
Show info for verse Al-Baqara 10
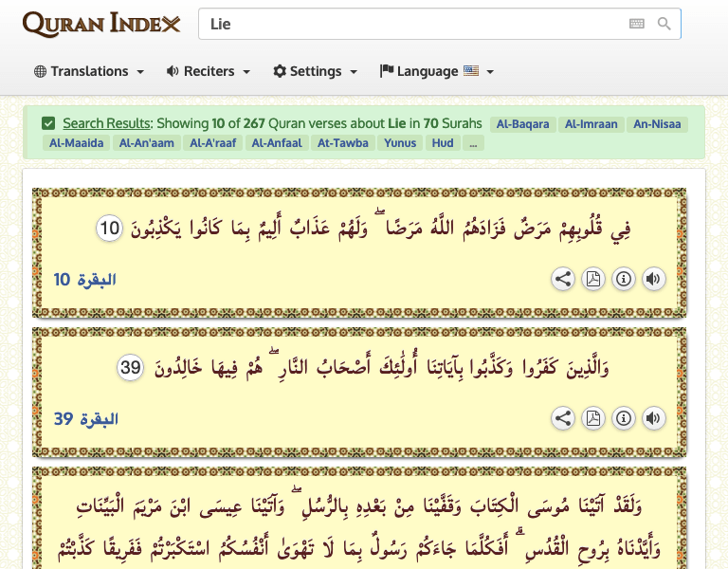click(623, 279)
